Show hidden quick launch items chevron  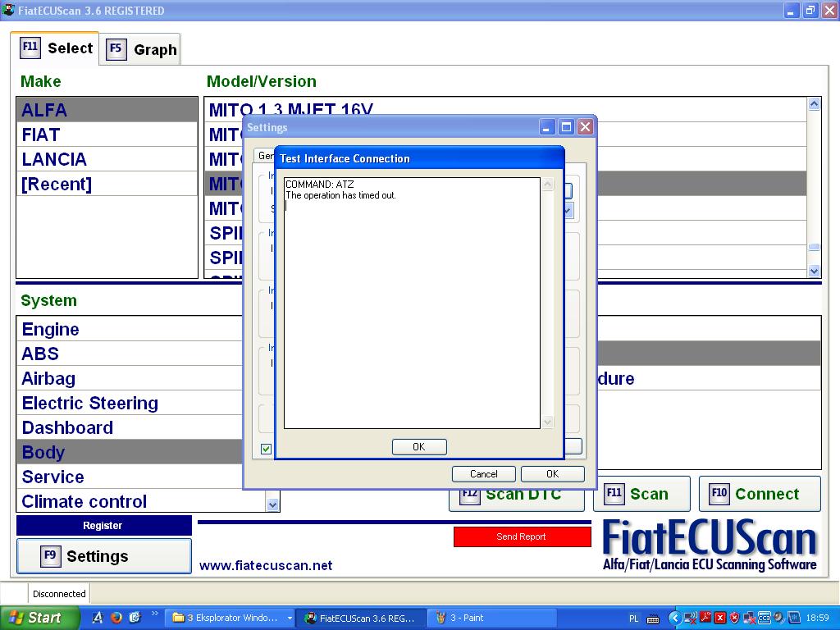pyautogui.click(x=155, y=614)
